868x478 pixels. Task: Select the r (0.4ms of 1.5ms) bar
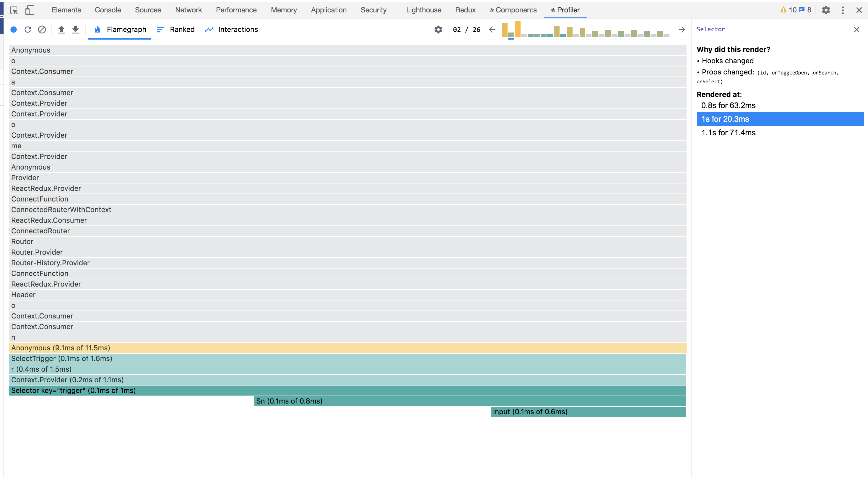click(347, 369)
